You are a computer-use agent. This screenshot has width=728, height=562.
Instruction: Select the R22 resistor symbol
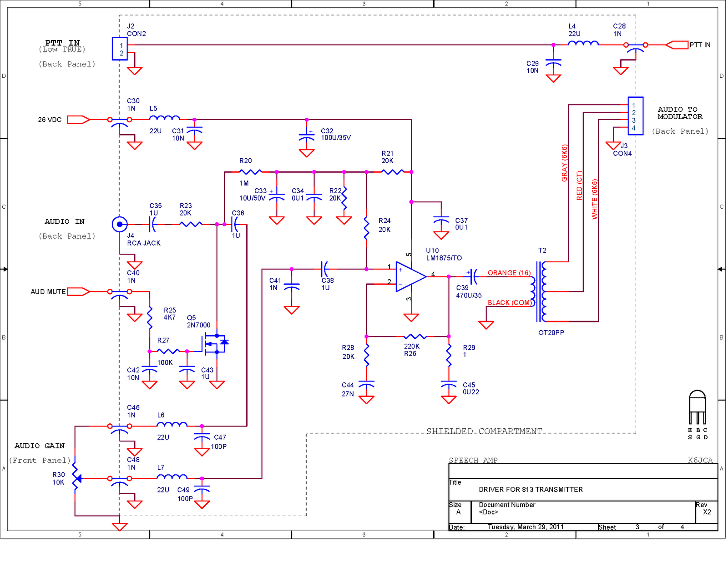344,198
